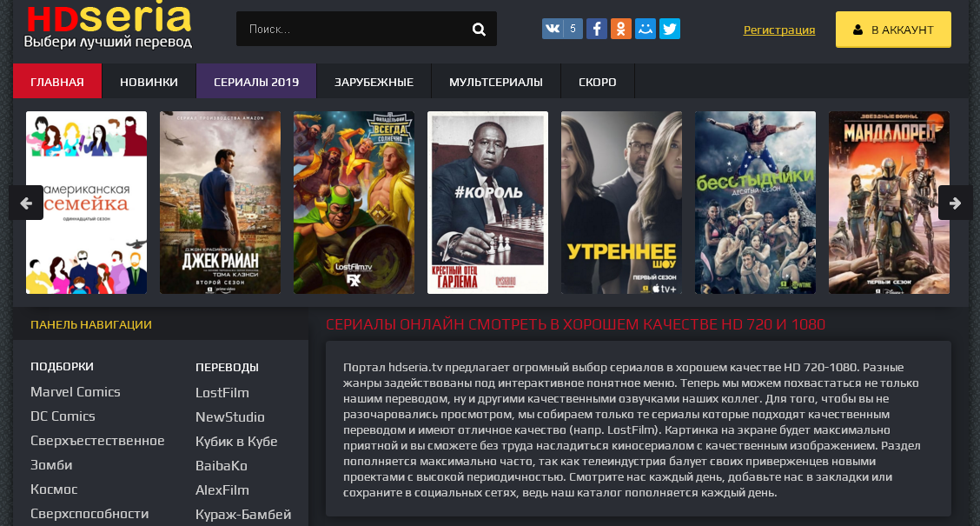The height and width of the screenshot is (526, 980).
Task: Open the Американская семейка poster
Action: pos(86,203)
